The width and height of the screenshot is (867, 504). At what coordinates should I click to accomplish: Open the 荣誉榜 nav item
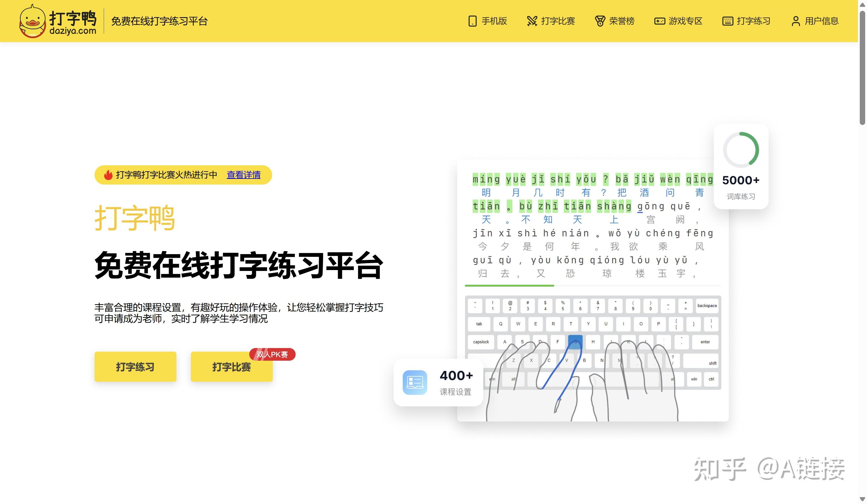coord(615,21)
